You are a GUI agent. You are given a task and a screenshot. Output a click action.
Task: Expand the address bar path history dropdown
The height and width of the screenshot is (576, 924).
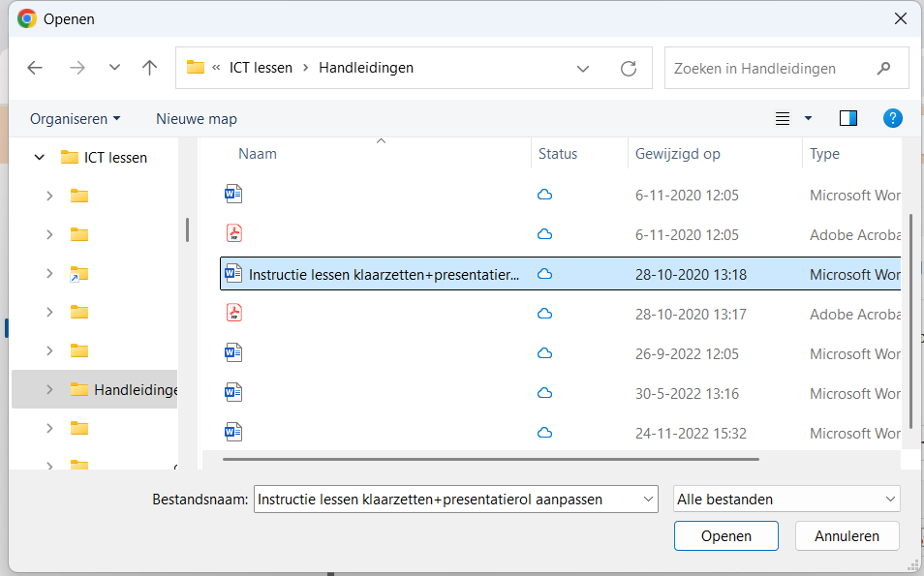pos(583,69)
